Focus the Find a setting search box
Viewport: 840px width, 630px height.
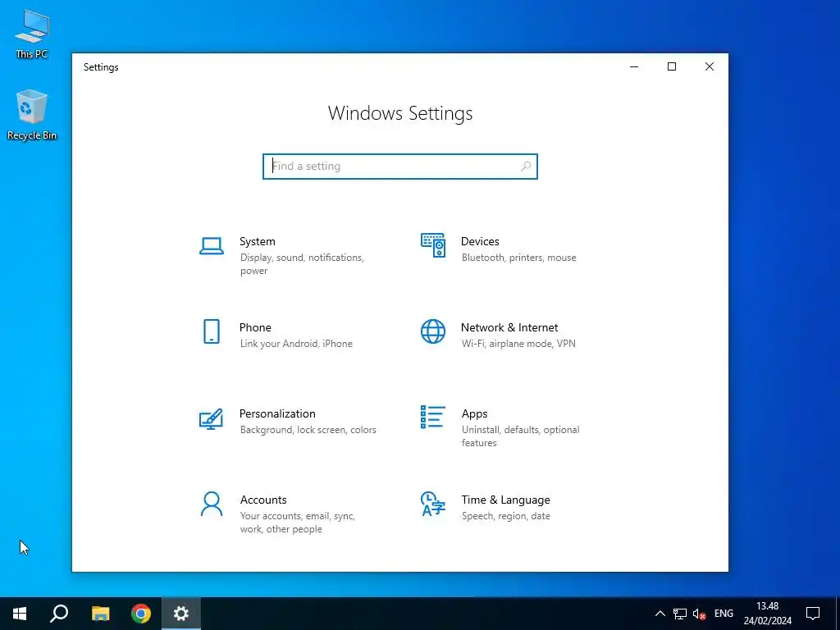(x=400, y=166)
